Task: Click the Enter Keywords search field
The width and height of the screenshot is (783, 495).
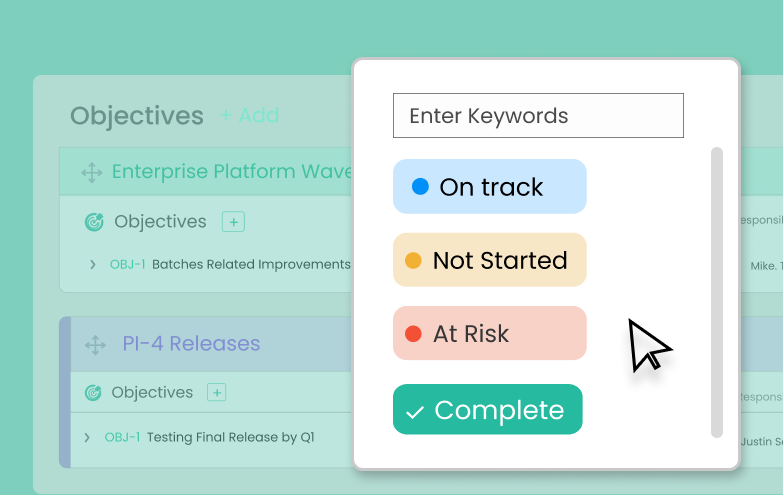Action: tap(538, 116)
